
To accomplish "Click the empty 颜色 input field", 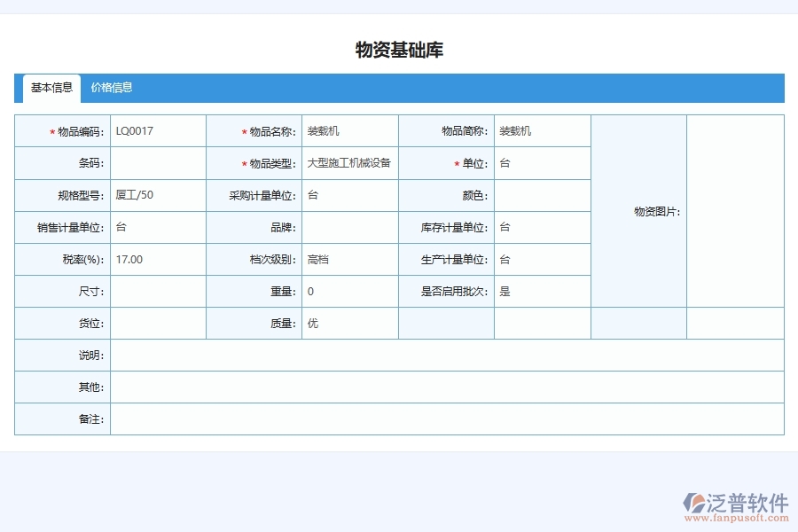I will coord(541,194).
